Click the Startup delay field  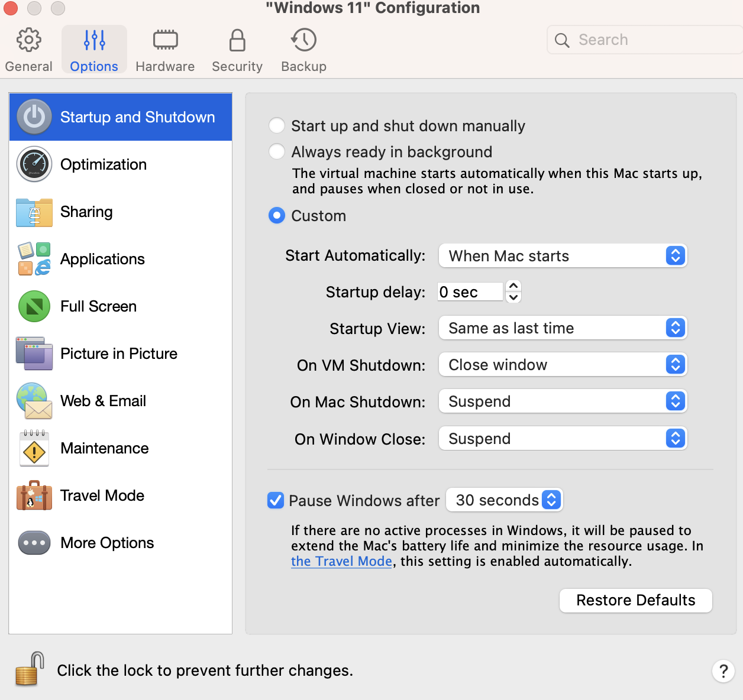pyautogui.click(x=470, y=291)
